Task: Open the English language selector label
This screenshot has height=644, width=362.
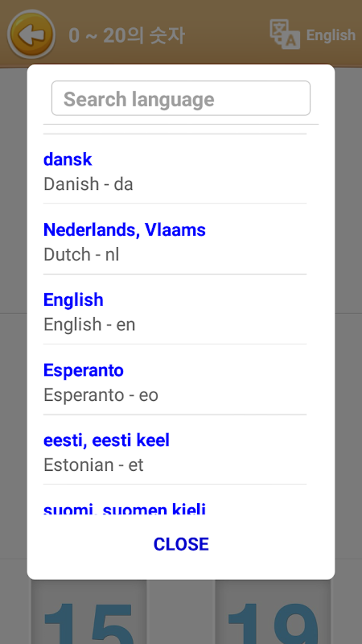Action: click(330, 35)
